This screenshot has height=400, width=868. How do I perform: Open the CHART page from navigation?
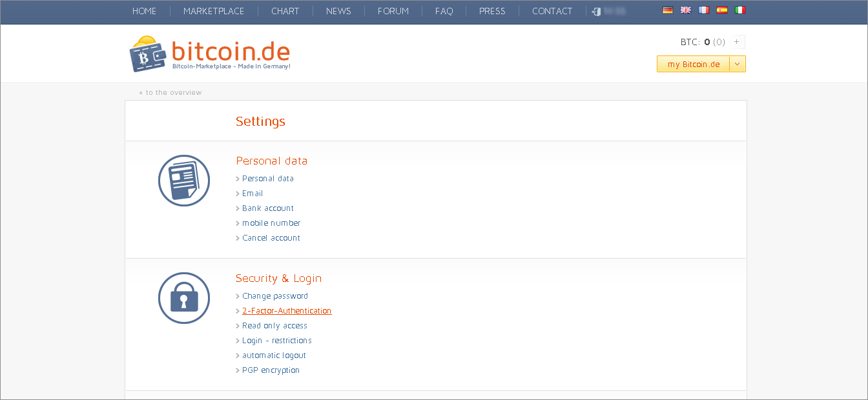point(285,11)
